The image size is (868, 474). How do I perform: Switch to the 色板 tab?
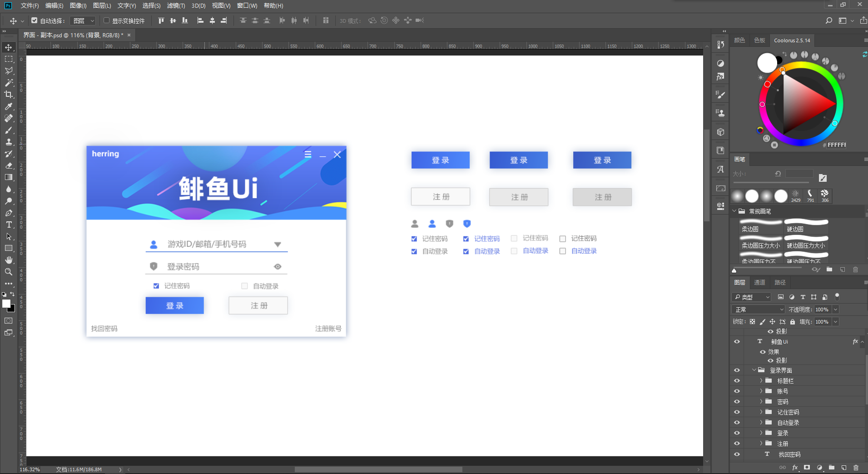[x=759, y=40]
